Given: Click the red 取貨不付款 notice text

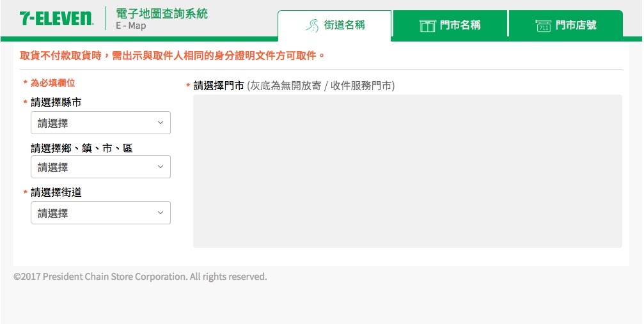Looking at the screenshot, I should [x=172, y=56].
